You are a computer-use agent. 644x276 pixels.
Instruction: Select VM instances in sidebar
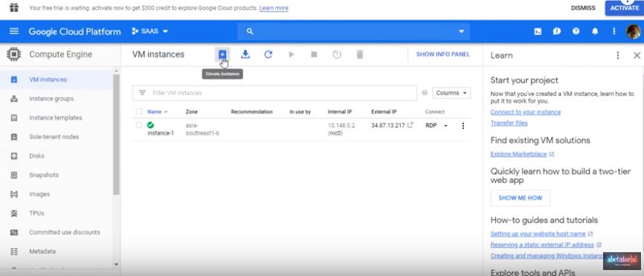coord(57,80)
